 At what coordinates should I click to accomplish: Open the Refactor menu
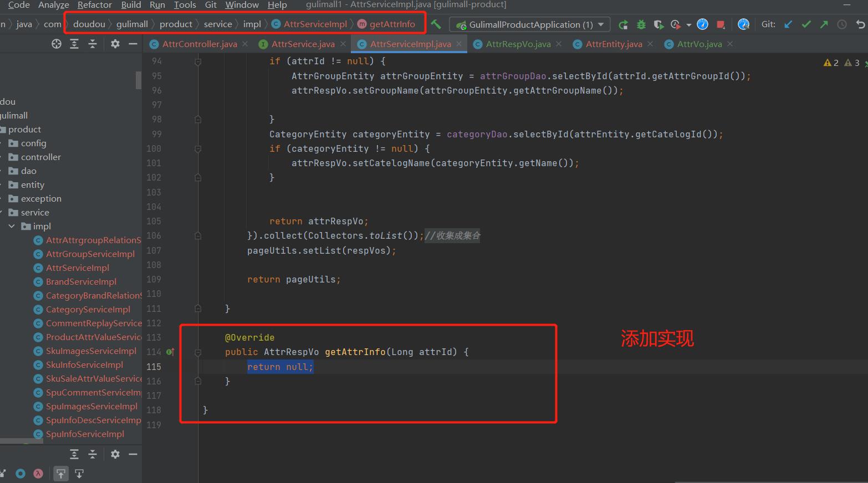click(94, 5)
